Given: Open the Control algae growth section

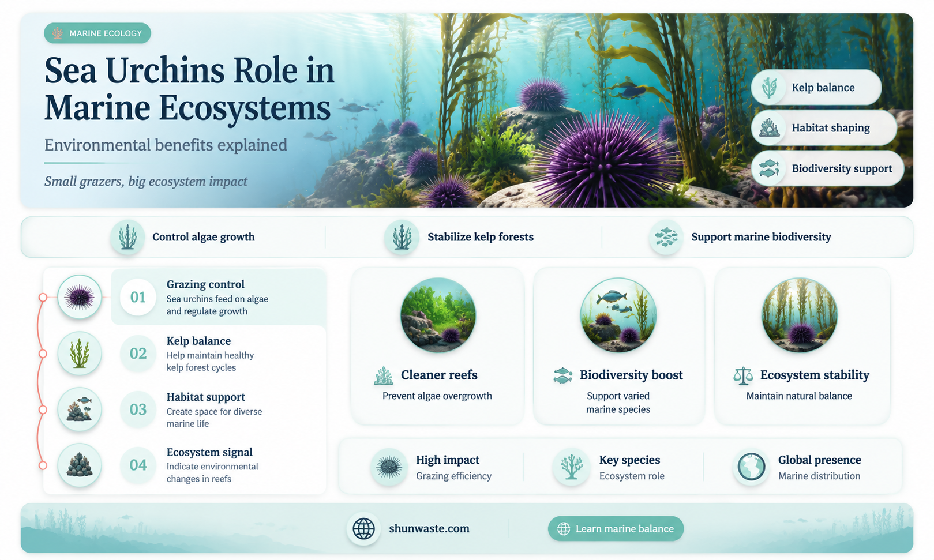Looking at the screenshot, I should tap(204, 237).
